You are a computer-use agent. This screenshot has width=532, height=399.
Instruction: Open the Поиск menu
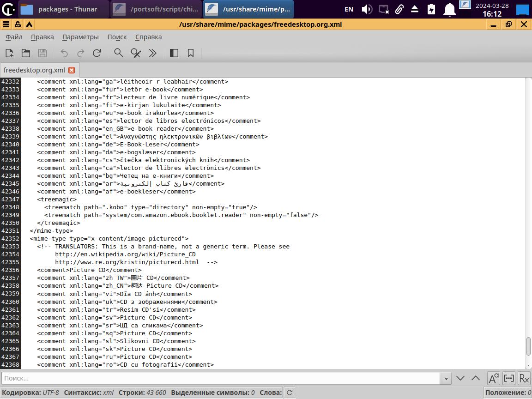(117, 37)
